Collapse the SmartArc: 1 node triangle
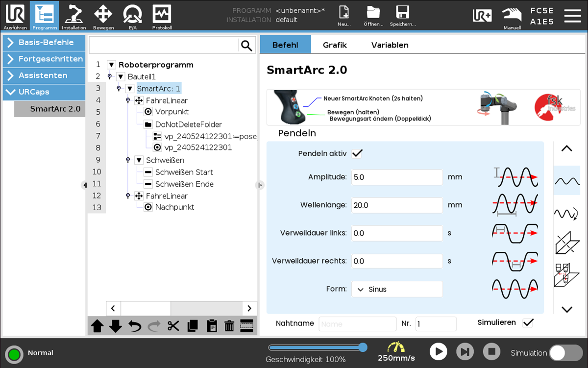588x368 pixels. point(130,89)
